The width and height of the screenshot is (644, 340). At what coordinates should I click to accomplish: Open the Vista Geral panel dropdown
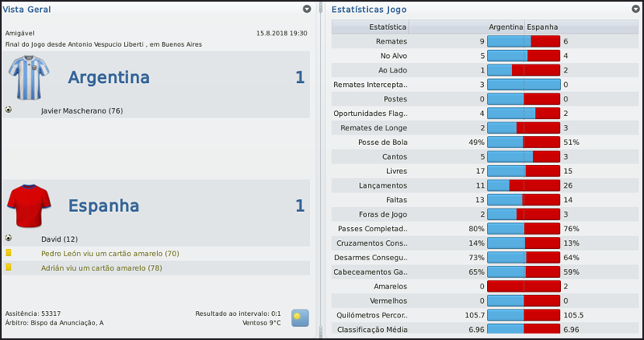tap(307, 9)
